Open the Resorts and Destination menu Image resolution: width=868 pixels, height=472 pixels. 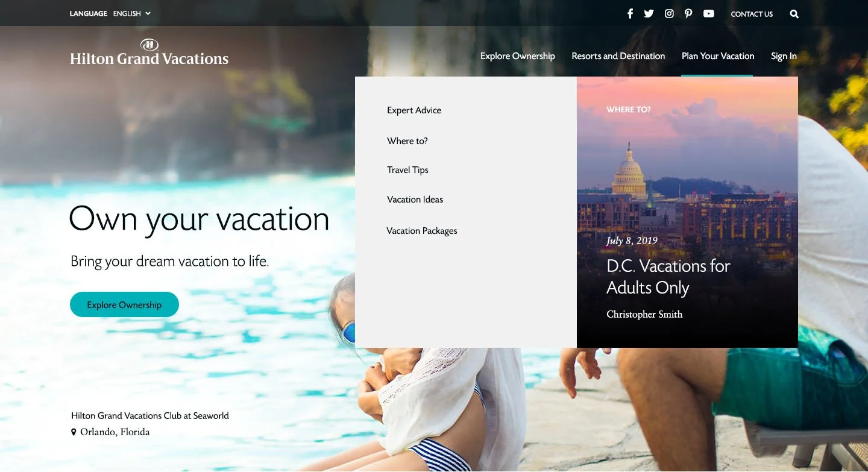(x=618, y=56)
